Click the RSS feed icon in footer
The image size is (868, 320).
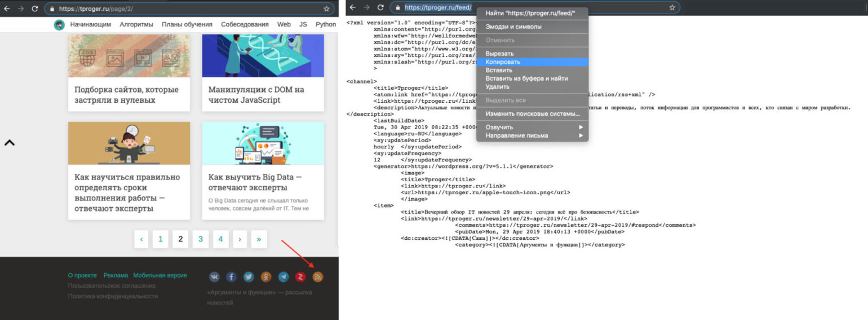(318, 277)
